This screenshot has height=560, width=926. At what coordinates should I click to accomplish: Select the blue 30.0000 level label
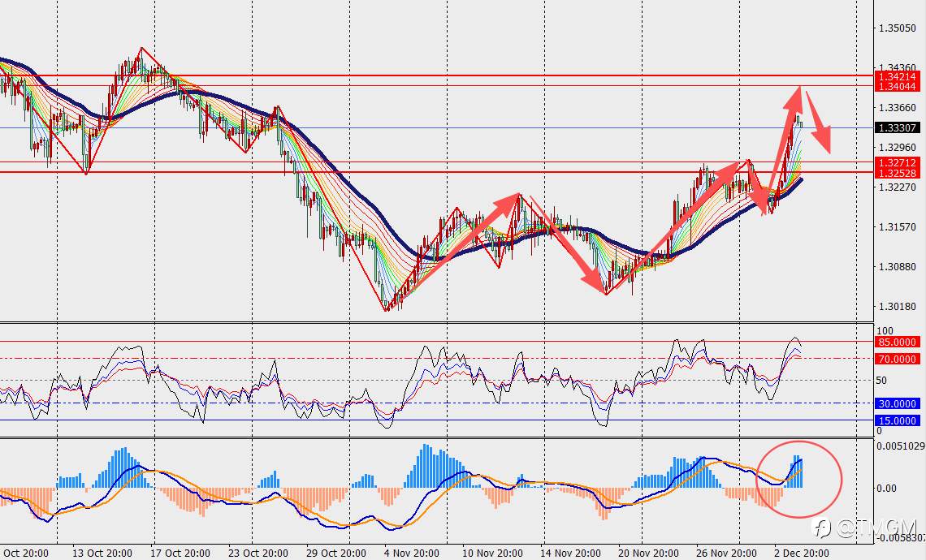point(897,404)
